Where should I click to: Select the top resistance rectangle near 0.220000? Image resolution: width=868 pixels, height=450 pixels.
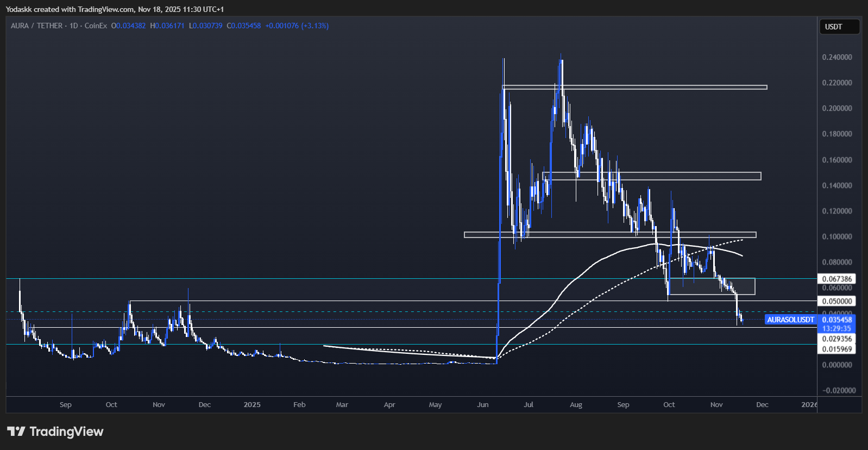click(x=634, y=87)
